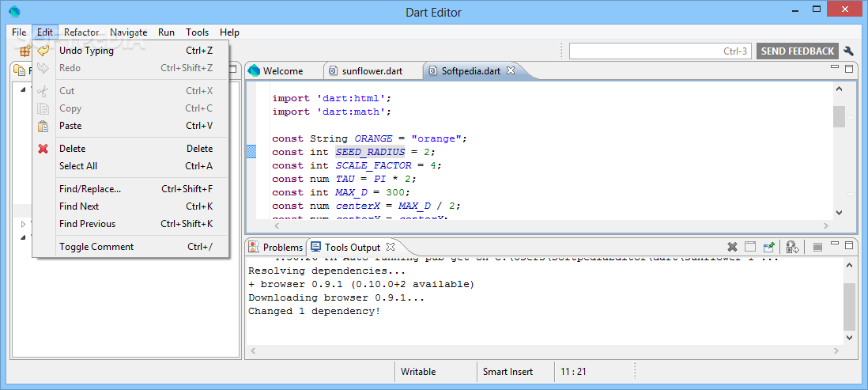Close the open Edit menu
The image size is (868, 390).
tap(45, 32)
